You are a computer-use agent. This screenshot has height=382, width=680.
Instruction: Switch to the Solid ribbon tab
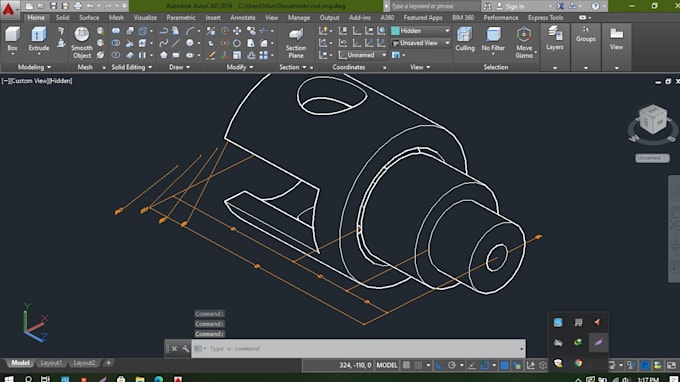[62, 18]
